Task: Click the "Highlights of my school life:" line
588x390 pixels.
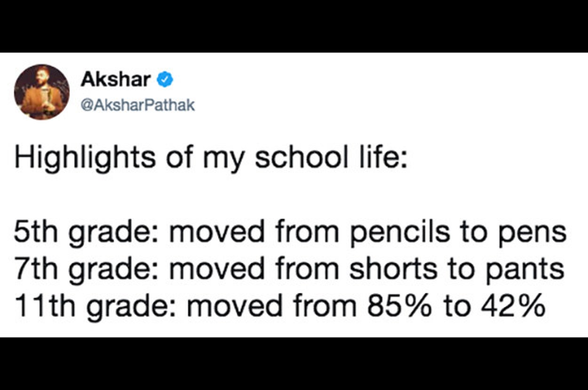Action: pyautogui.click(x=209, y=157)
